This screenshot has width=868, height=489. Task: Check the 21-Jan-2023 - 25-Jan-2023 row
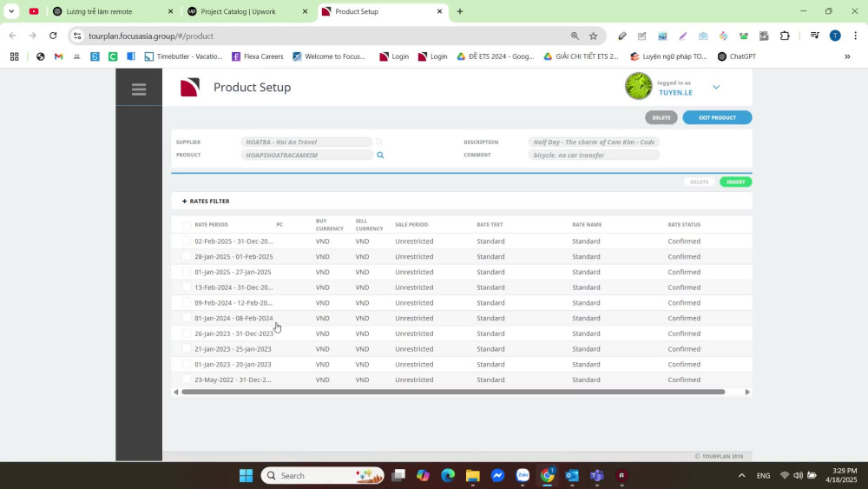coord(187,349)
